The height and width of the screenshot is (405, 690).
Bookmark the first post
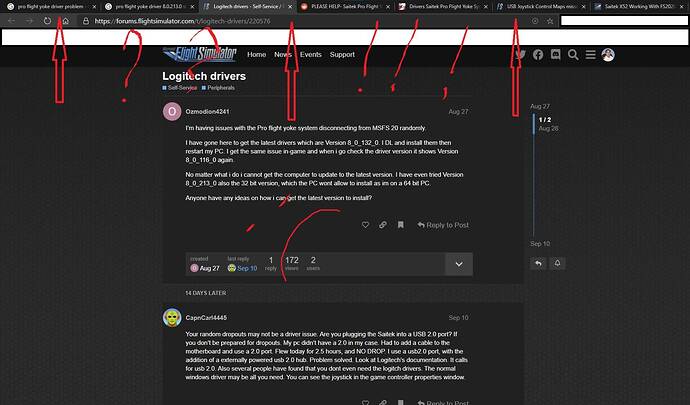[x=400, y=225]
